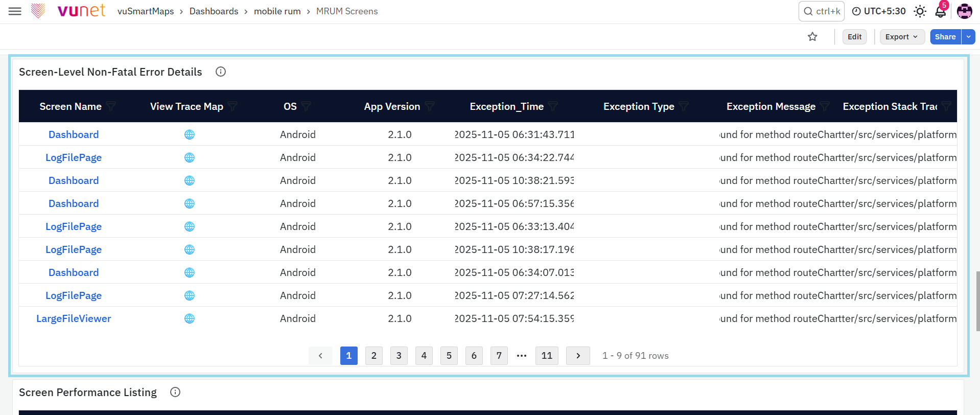Toggle light/dark theme sun icon
Image resolution: width=980 pixels, height=415 pixels.
(x=920, y=11)
